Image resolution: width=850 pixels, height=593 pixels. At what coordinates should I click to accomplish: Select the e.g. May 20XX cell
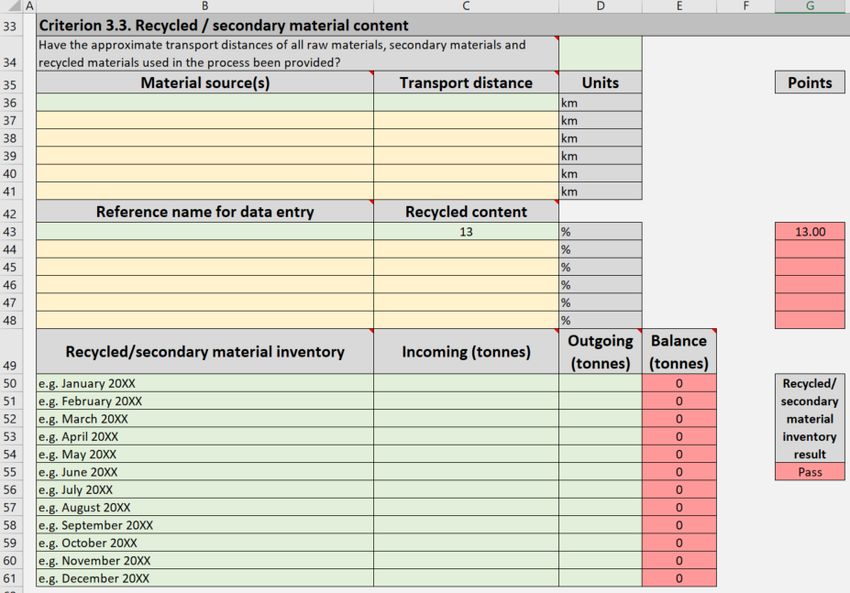(x=205, y=454)
